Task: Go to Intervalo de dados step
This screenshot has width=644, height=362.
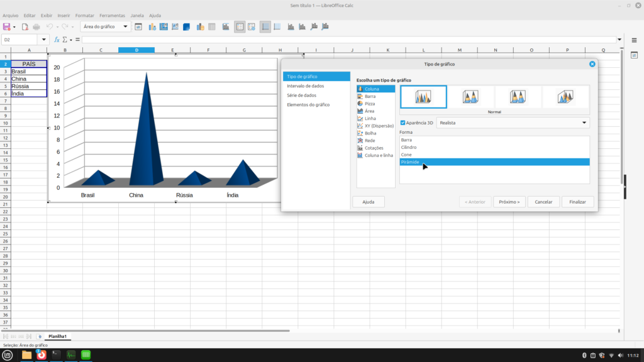Action: pyautogui.click(x=306, y=86)
